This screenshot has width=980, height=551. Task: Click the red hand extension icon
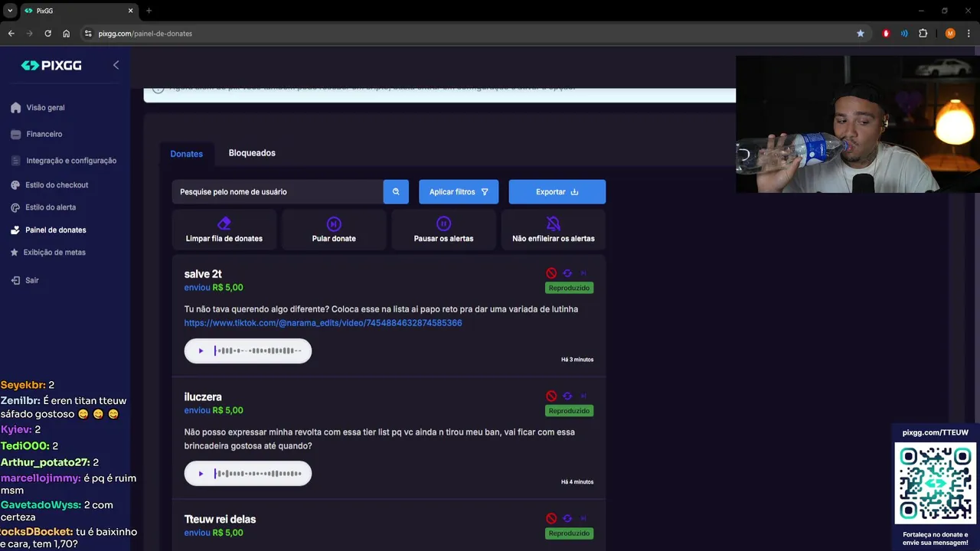coord(886,34)
